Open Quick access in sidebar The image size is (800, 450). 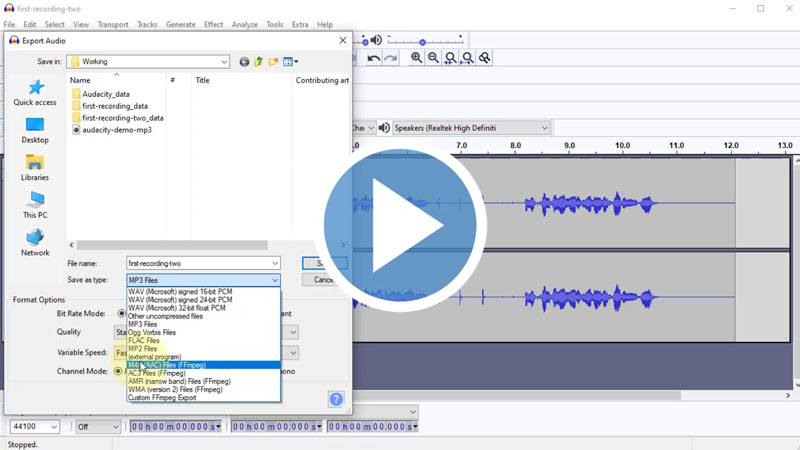point(35,93)
